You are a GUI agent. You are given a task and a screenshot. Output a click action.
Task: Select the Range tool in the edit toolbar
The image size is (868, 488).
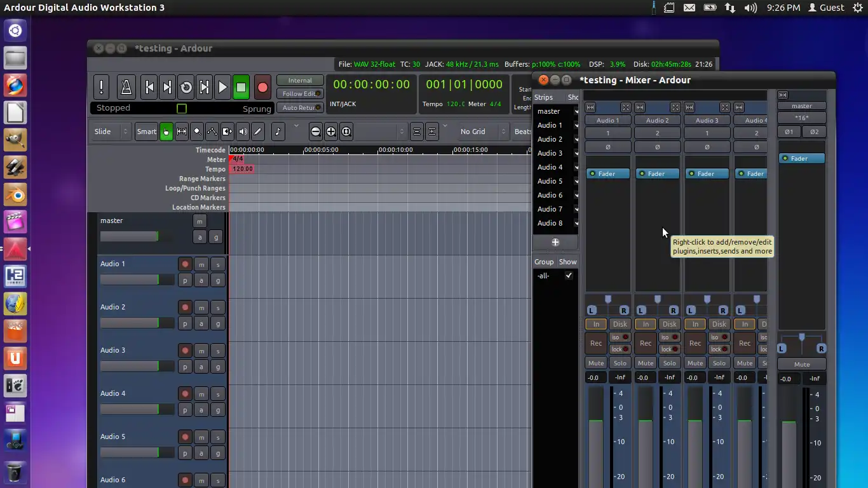pyautogui.click(x=182, y=132)
